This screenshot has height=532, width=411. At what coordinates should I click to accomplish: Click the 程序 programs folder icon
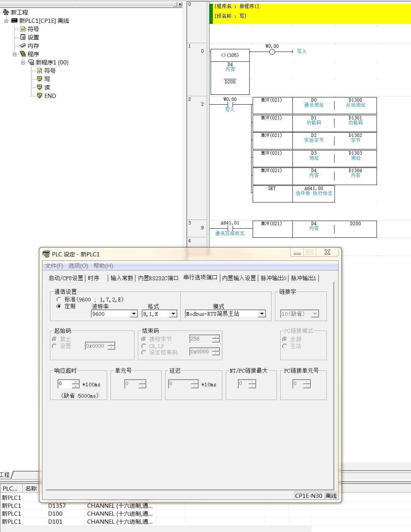pyautogui.click(x=23, y=54)
